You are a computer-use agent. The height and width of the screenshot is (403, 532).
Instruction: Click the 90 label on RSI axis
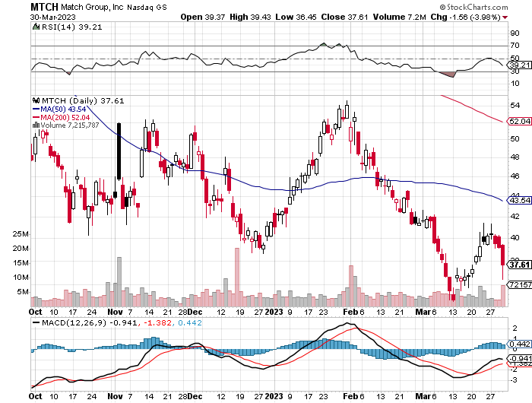pos(515,33)
